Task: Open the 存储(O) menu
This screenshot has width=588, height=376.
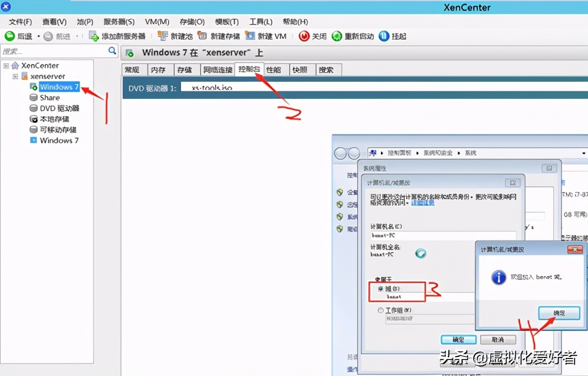Action: point(192,22)
